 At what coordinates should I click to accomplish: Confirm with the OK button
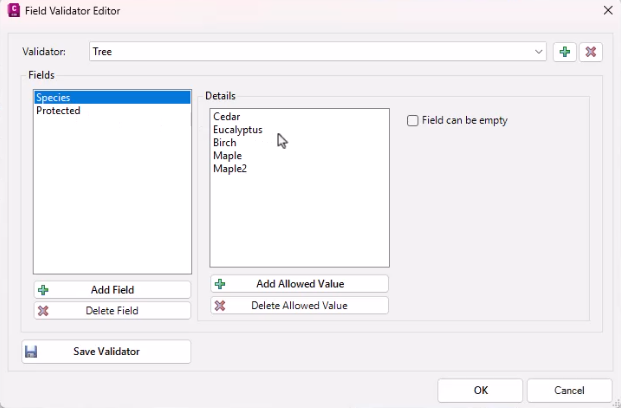[x=480, y=390]
